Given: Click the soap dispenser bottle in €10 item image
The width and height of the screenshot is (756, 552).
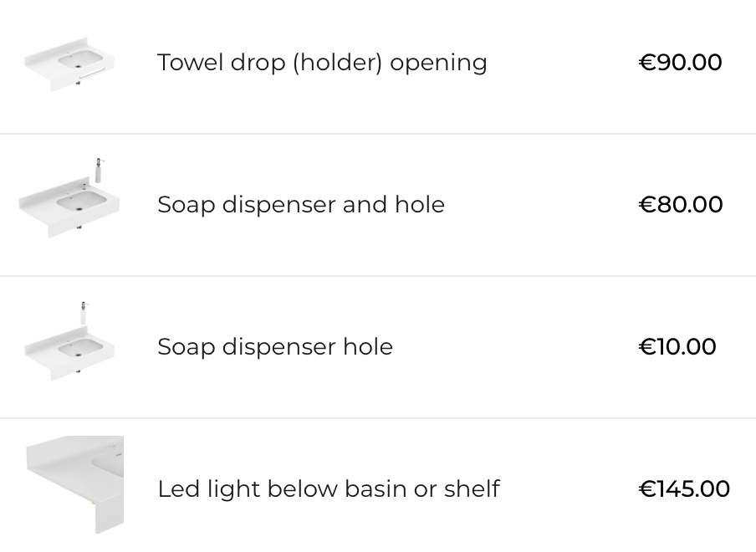Looking at the screenshot, I should click(x=84, y=314).
